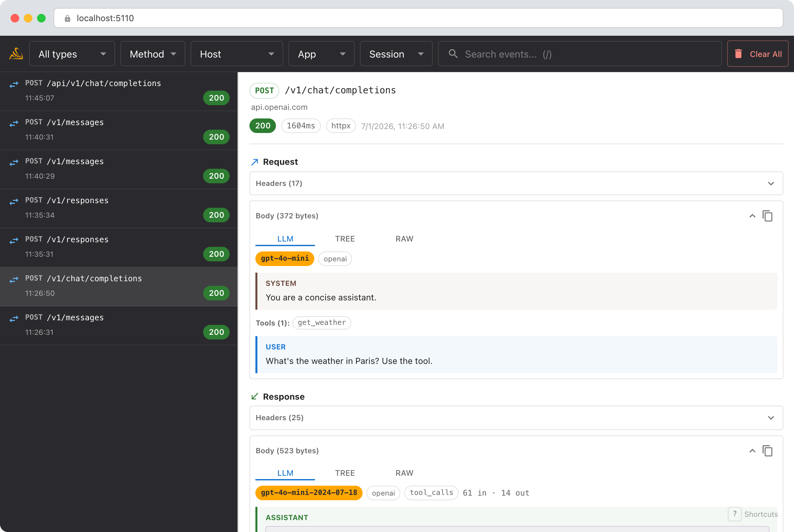
Task: Select POST /v1/responses event at 11:35:31
Action: point(119,247)
